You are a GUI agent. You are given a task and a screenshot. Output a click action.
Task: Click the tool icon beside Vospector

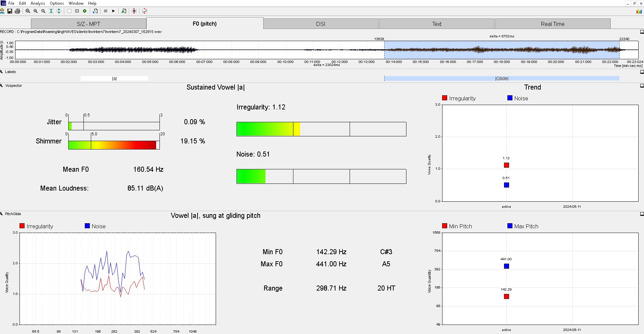[2, 86]
